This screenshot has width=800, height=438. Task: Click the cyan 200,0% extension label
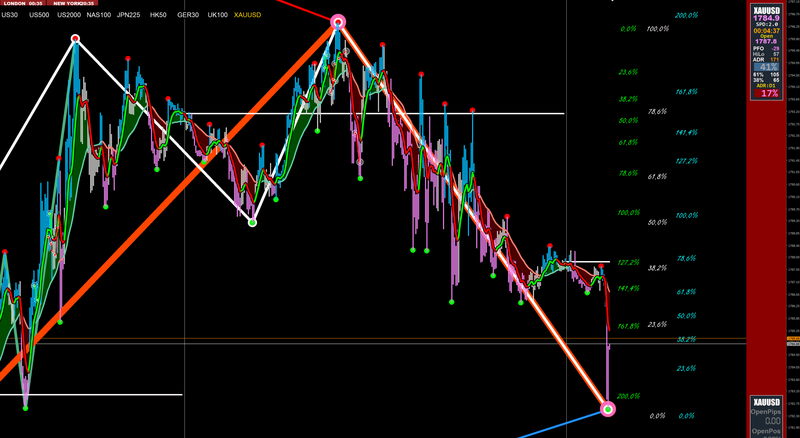click(686, 15)
